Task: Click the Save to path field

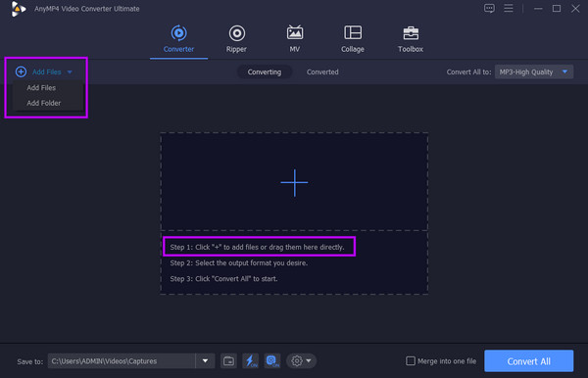Action: (x=122, y=361)
